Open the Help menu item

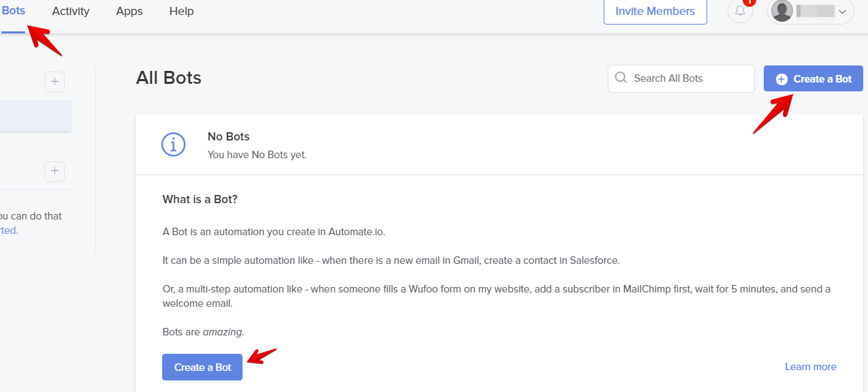pyautogui.click(x=181, y=11)
